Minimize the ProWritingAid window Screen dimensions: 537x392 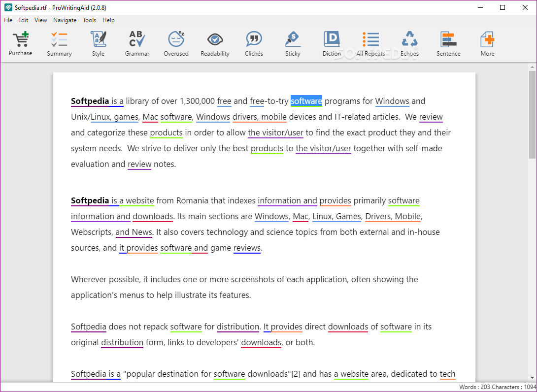(x=480, y=7)
